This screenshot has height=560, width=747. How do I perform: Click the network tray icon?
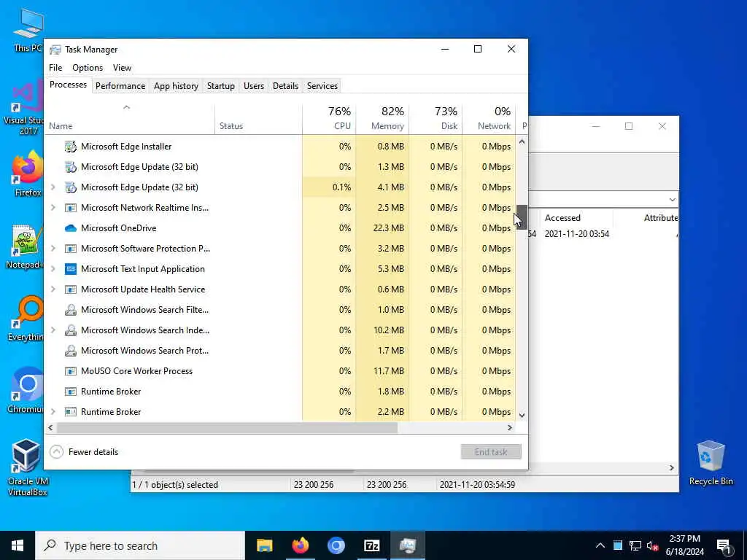[635, 545]
